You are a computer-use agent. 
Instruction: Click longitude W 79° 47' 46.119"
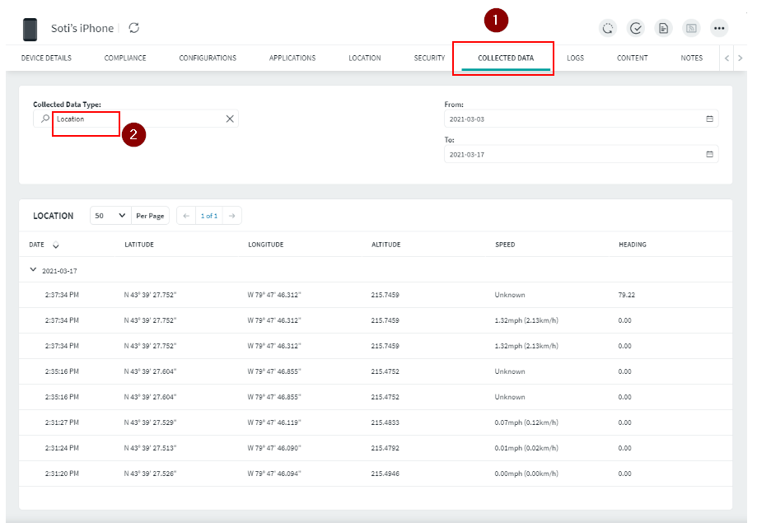[x=274, y=422]
